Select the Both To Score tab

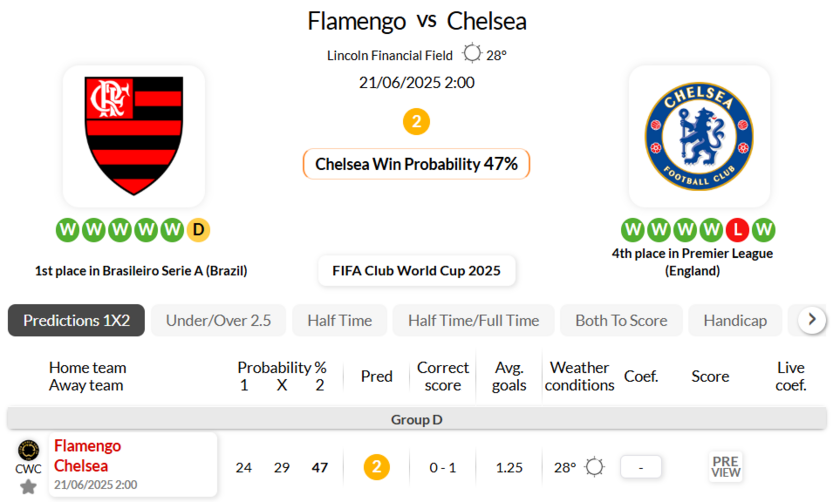[x=621, y=320]
